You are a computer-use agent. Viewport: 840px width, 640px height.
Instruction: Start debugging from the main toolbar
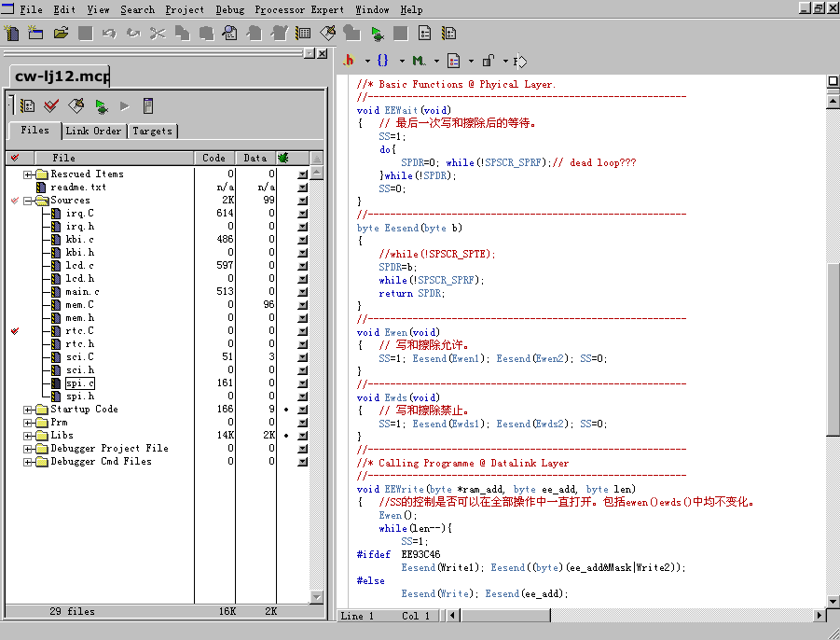coord(378,34)
